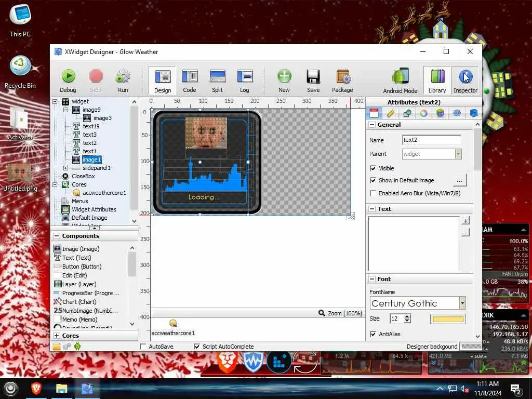Click the ellipsis button beside Default image
The height and width of the screenshot is (399, 532).
(x=459, y=180)
